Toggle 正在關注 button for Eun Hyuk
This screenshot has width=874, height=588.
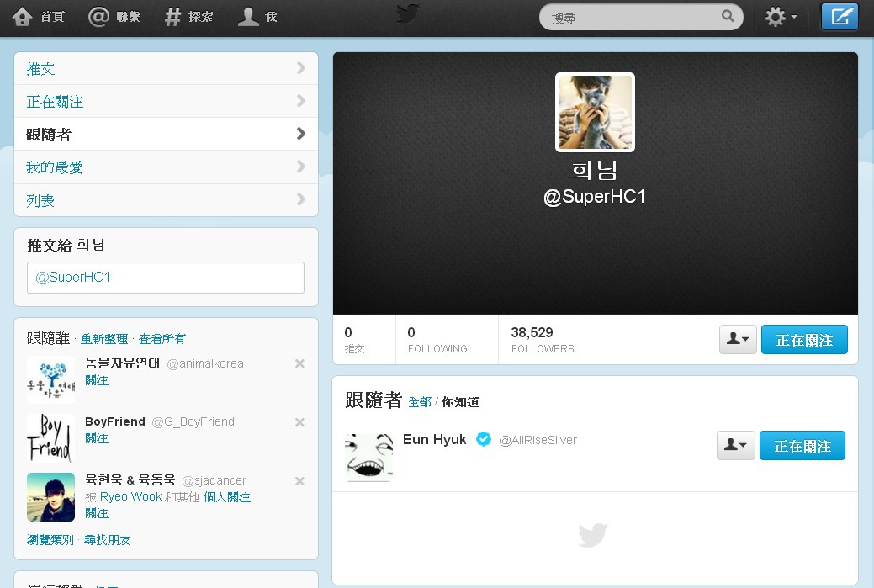(x=802, y=445)
